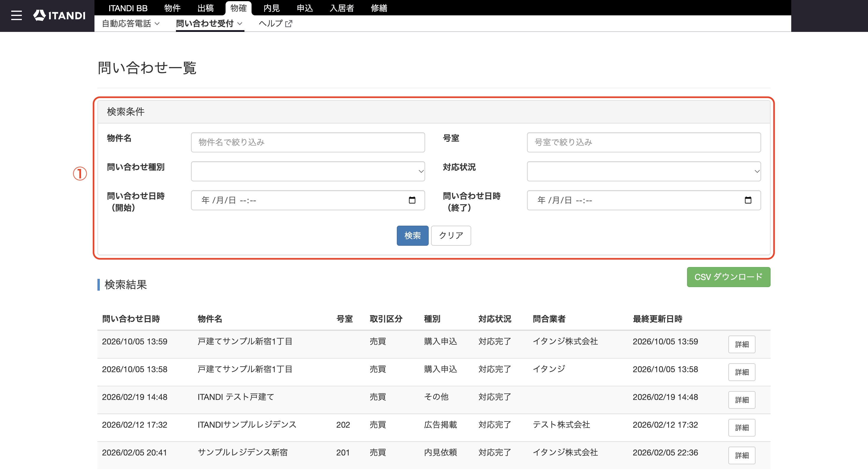Image resolution: width=868 pixels, height=472 pixels.
Task: Click the 号室 column header in results
Action: click(344, 319)
